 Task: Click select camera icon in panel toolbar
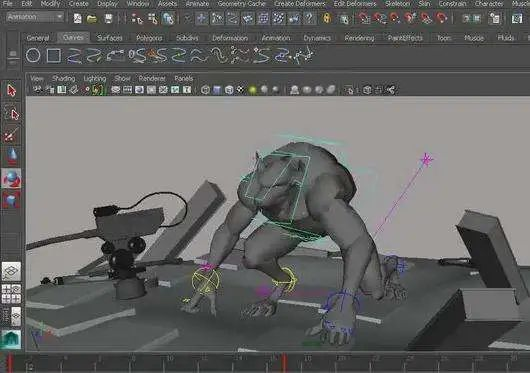click(x=38, y=90)
